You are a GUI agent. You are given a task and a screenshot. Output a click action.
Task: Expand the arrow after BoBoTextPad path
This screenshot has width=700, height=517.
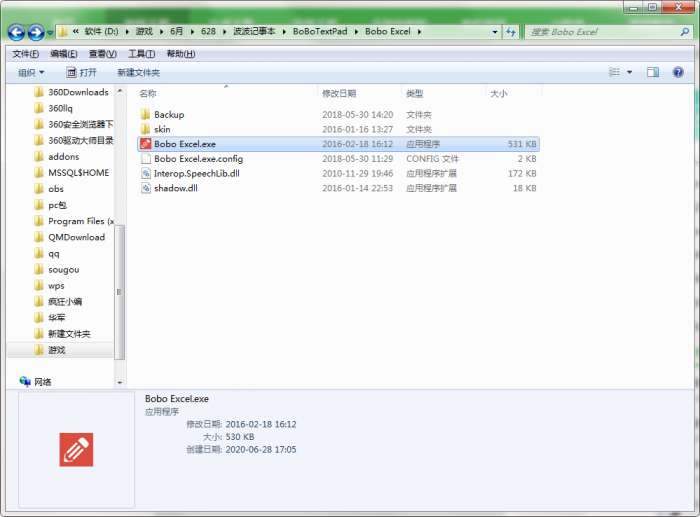click(x=356, y=32)
